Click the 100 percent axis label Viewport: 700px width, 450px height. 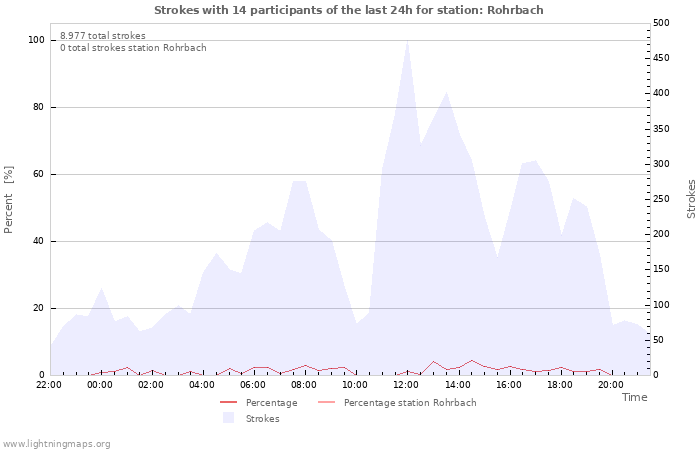[x=36, y=40]
